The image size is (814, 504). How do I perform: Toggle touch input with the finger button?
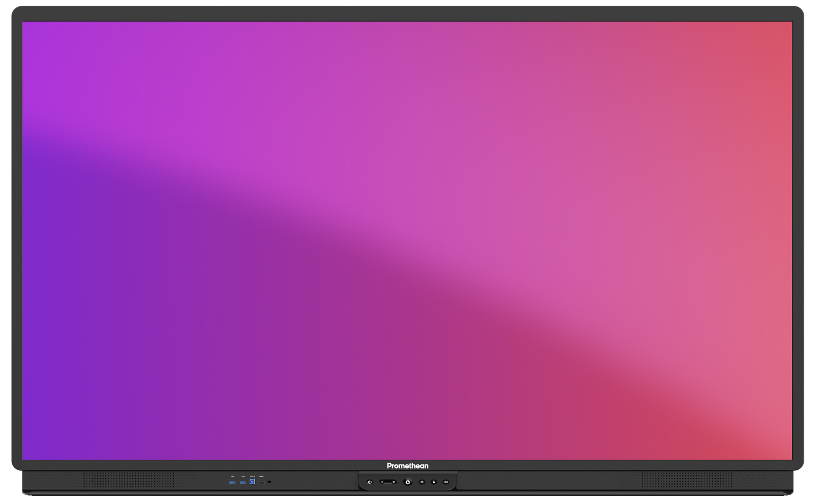coord(434,482)
